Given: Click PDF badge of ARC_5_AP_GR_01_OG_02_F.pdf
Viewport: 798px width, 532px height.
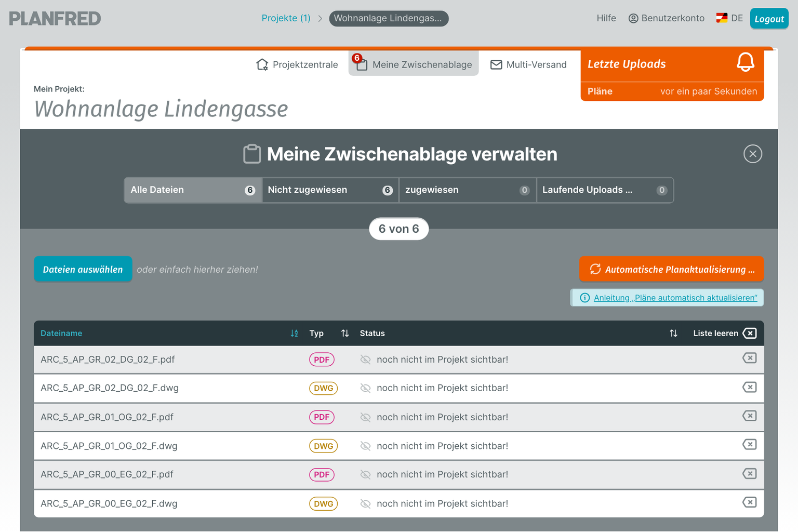Looking at the screenshot, I should (x=322, y=417).
